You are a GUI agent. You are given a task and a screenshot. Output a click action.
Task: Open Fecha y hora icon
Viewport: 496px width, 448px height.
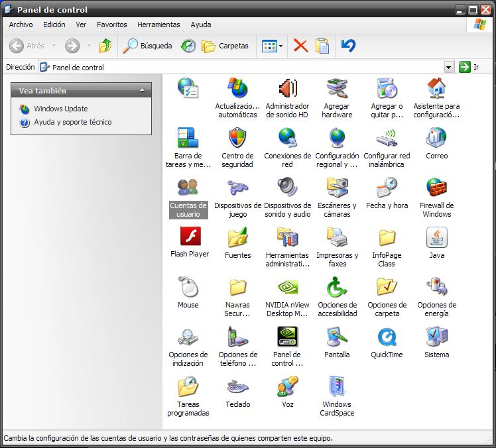tap(387, 187)
